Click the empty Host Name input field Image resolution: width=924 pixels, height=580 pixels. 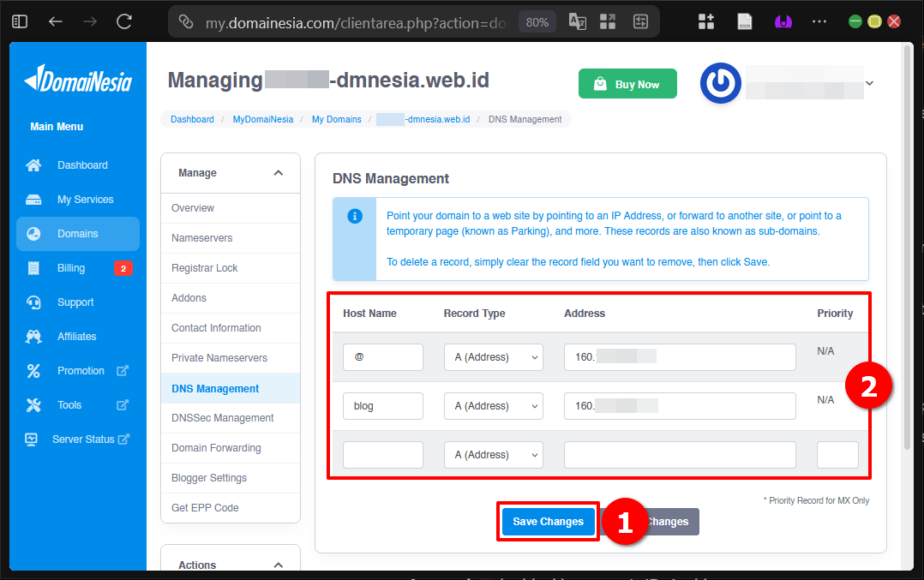(382, 454)
